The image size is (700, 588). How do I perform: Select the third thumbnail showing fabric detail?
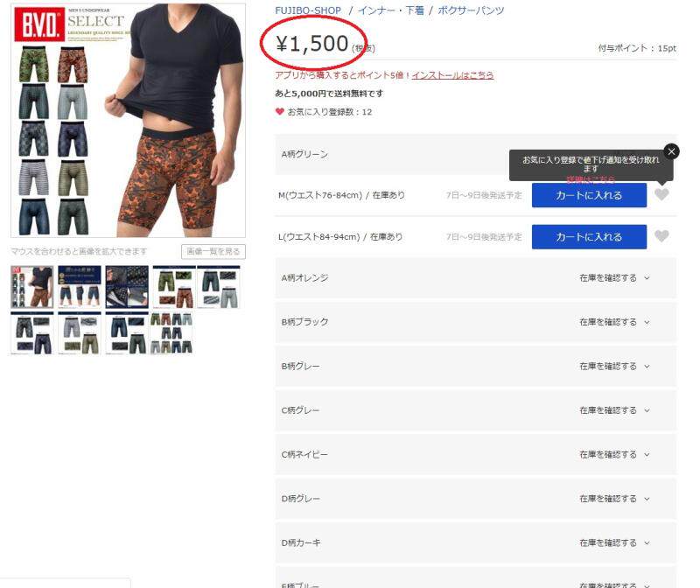point(127,287)
